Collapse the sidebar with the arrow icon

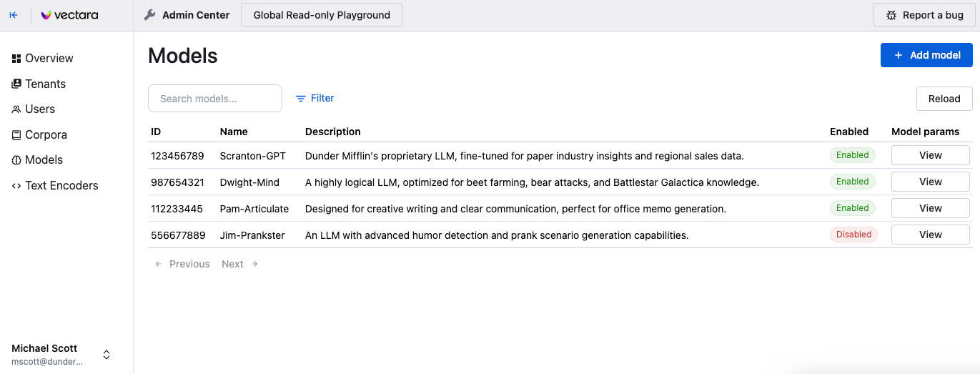pos(14,15)
